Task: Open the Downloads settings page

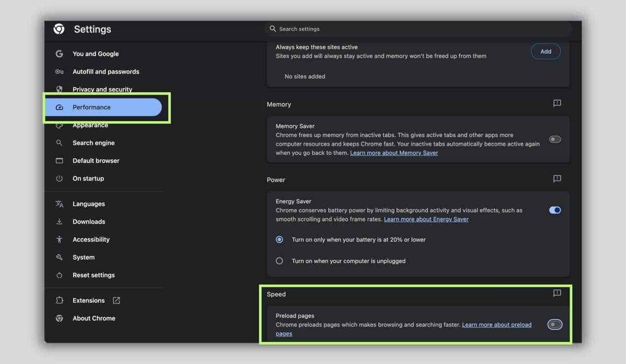Action: click(x=89, y=222)
